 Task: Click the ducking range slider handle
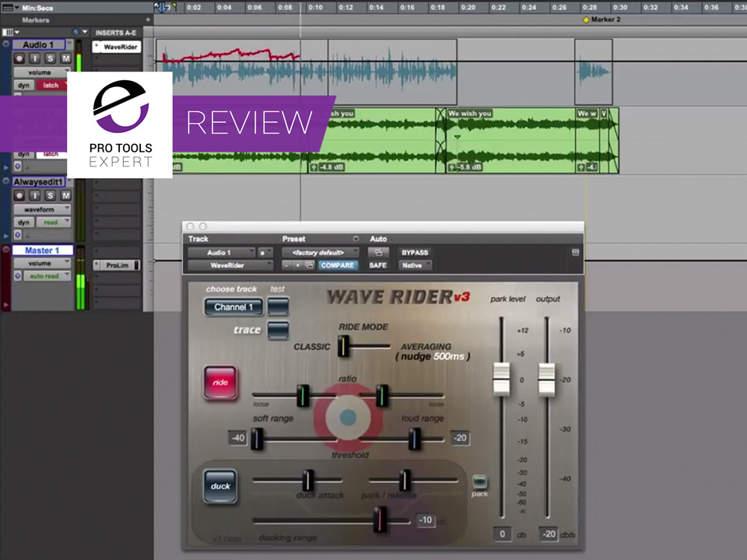381,519
